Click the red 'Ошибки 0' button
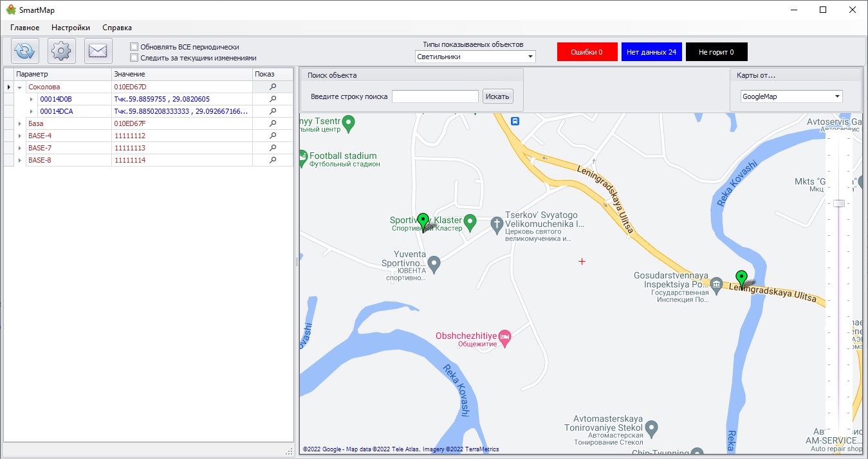This screenshot has width=868, height=459. coord(587,52)
